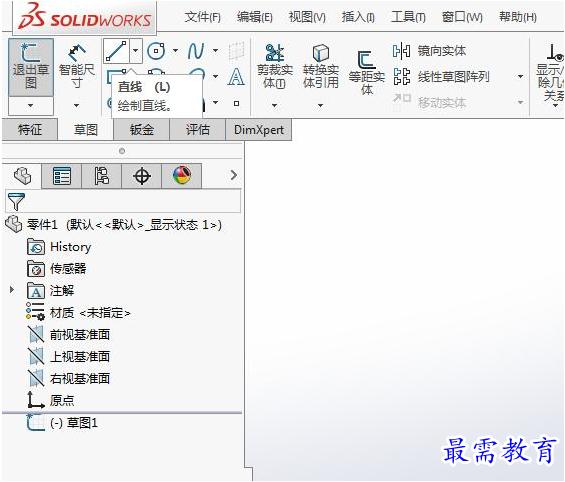This screenshot has width=565, height=482.
Task: Open the 窗口(W) menu
Action: (x=462, y=17)
